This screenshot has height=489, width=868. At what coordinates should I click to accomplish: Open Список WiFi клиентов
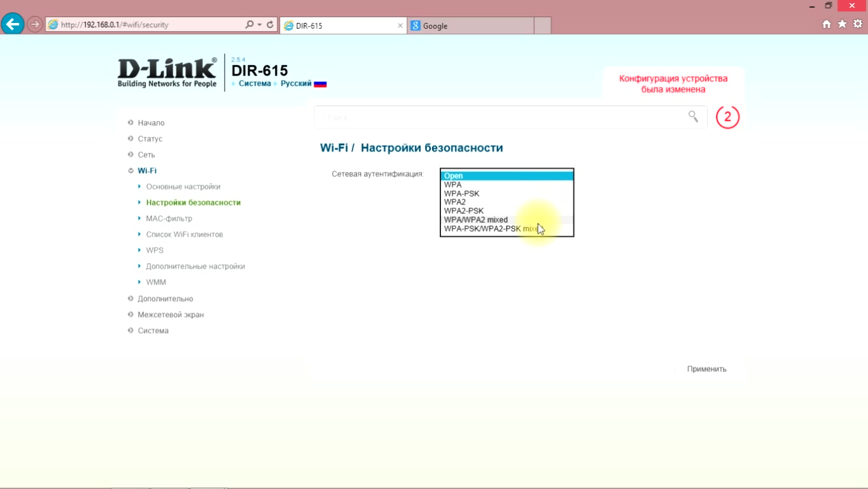point(185,234)
